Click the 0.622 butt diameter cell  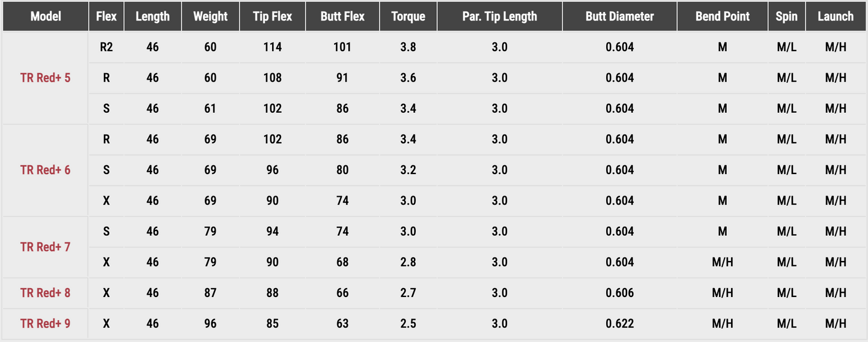(x=620, y=323)
